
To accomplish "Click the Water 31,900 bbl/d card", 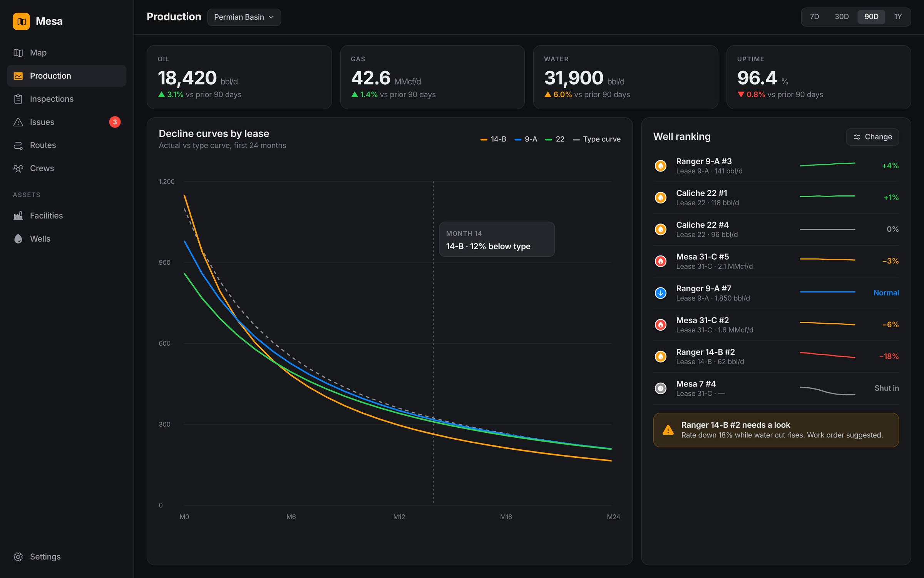I will pos(625,77).
